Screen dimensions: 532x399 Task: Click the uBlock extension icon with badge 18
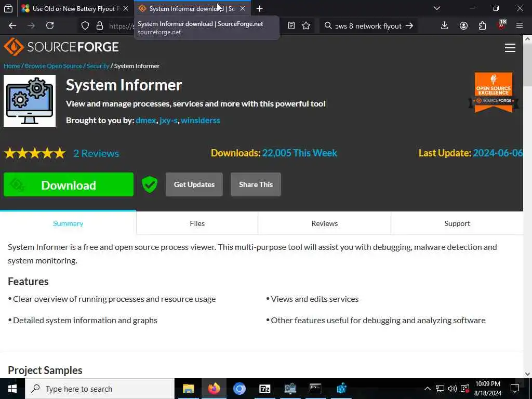coord(501,25)
